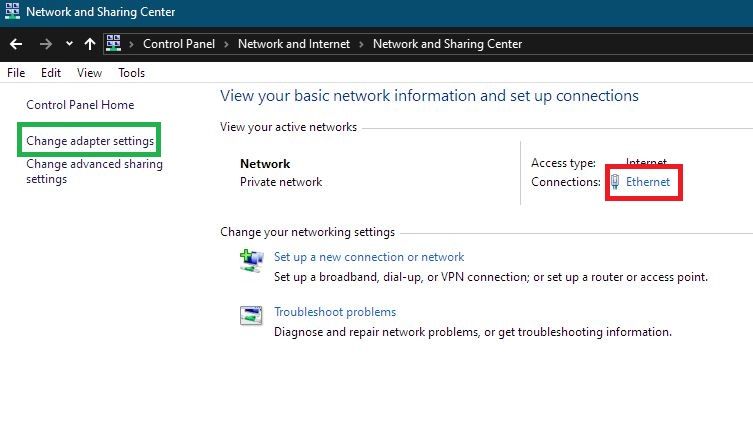This screenshot has height=439, width=753.
Task: Click the Back arrow navigation icon
Action: [x=16, y=44]
